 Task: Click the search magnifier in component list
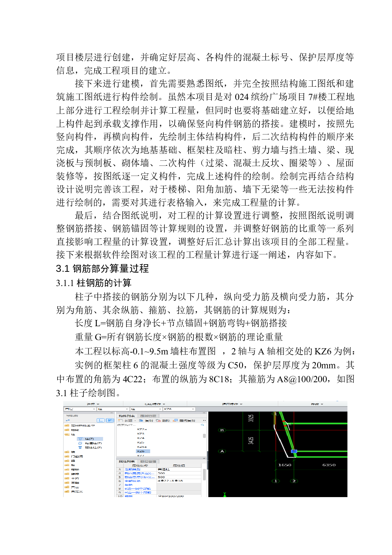click(202, 425)
